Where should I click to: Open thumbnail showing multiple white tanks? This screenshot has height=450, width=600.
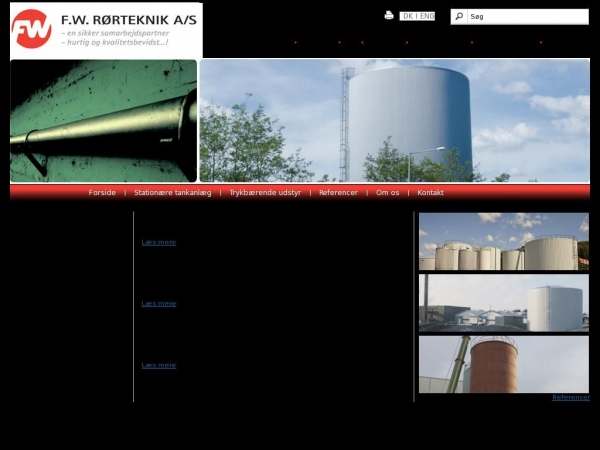(x=503, y=241)
